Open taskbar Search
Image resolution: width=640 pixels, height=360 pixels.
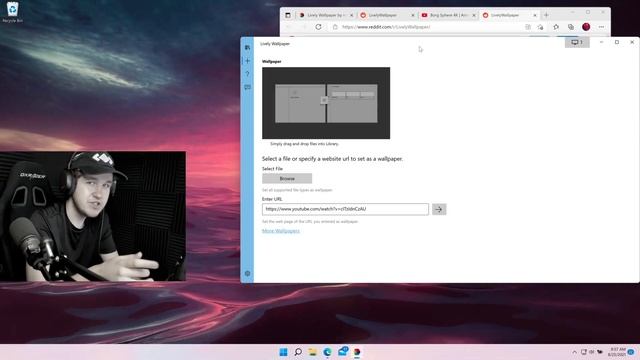tap(298, 352)
